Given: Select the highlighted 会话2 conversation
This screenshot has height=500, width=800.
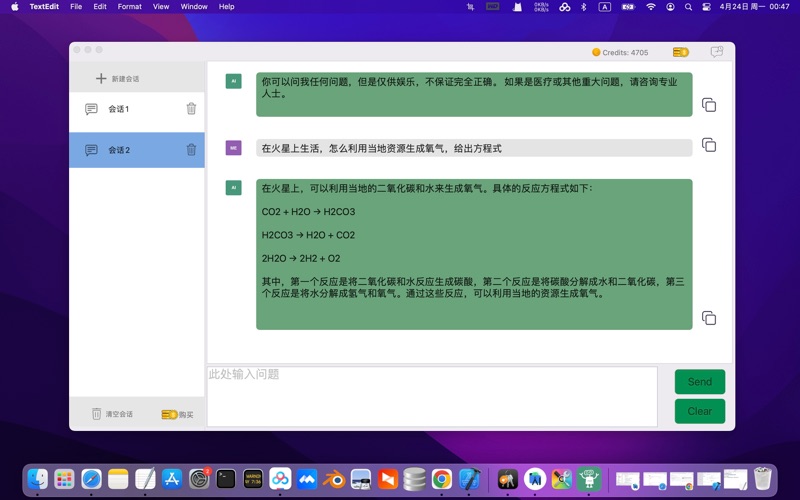Looking at the screenshot, I should click(118, 150).
